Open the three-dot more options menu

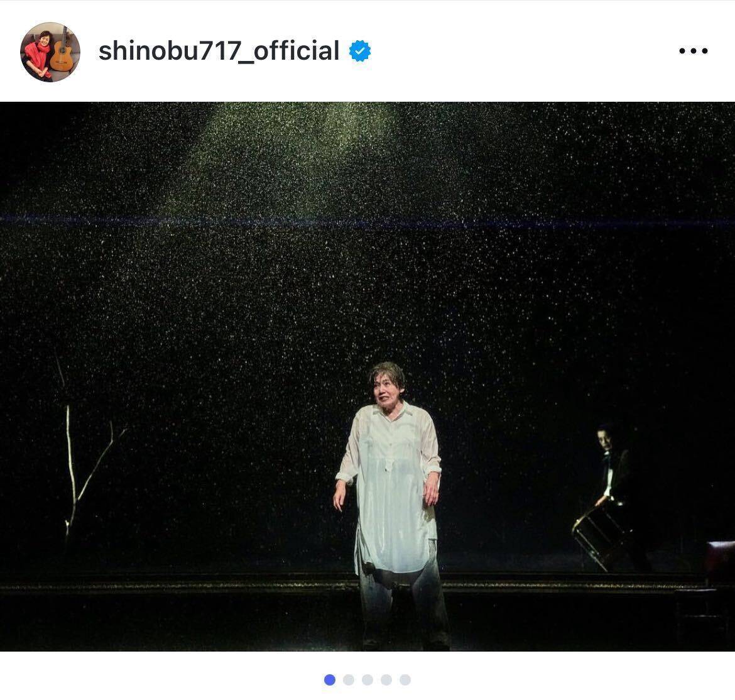pyautogui.click(x=694, y=51)
